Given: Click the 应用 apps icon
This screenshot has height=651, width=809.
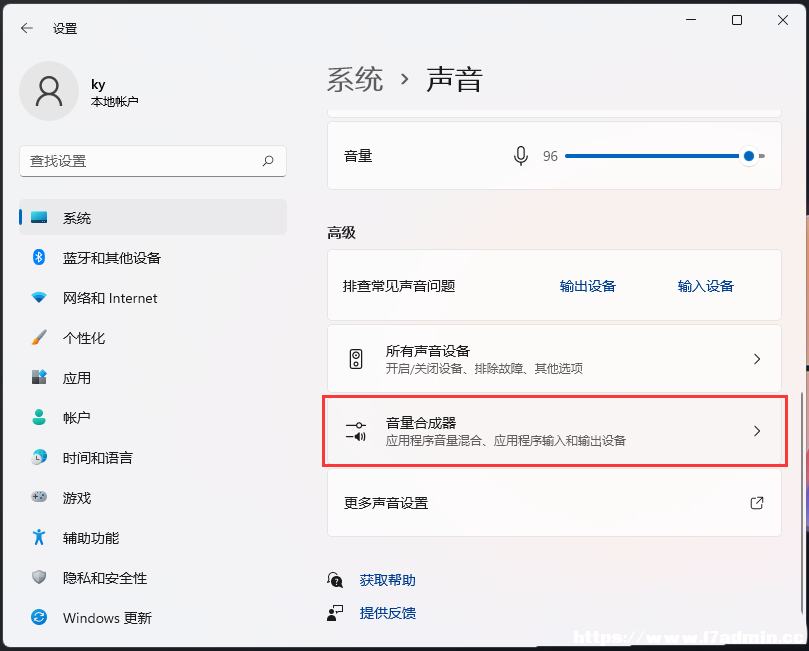Looking at the screenshot, I should [x=39, y=377].
